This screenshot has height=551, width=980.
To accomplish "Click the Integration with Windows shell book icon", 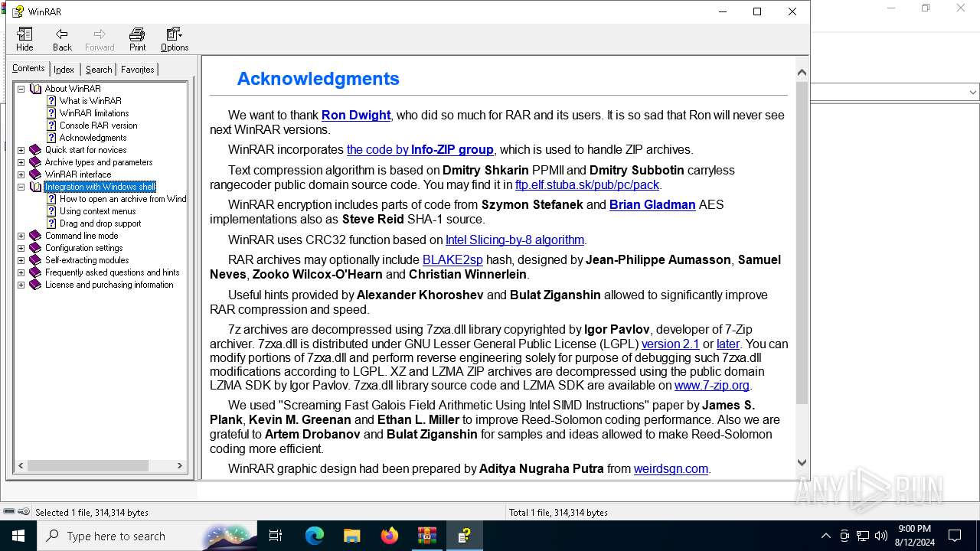I will coord(35,187).
